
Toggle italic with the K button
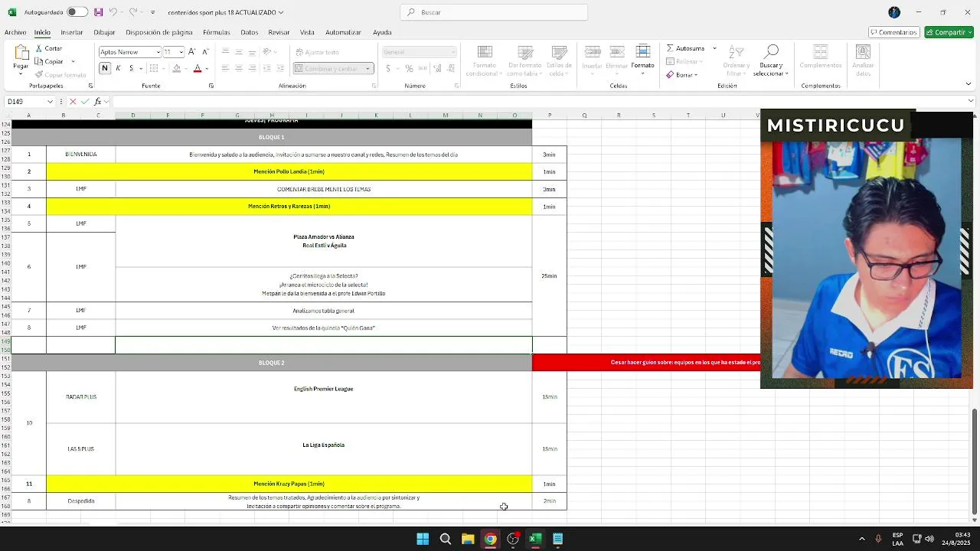(118, 68)
